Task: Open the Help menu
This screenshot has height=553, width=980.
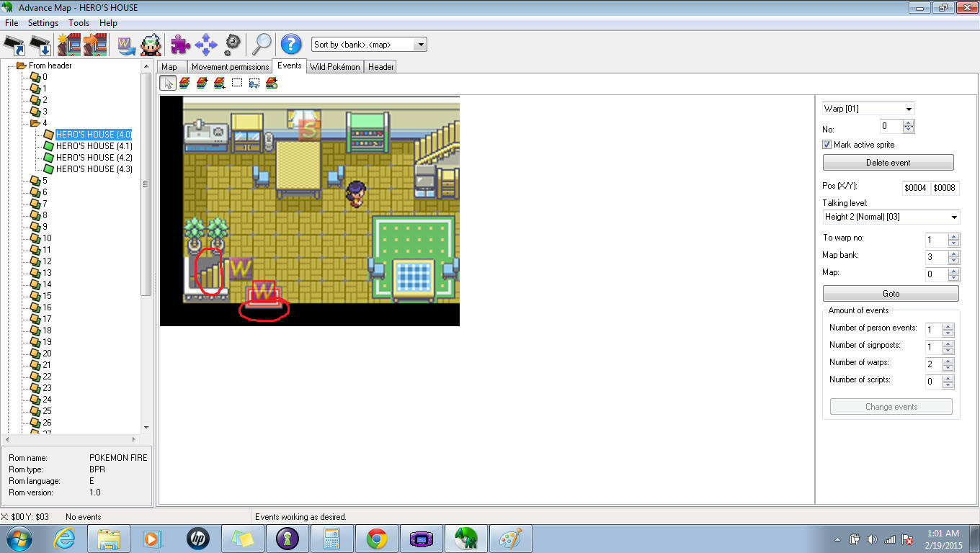Action: pyautogui.click(x=108, y=23)
